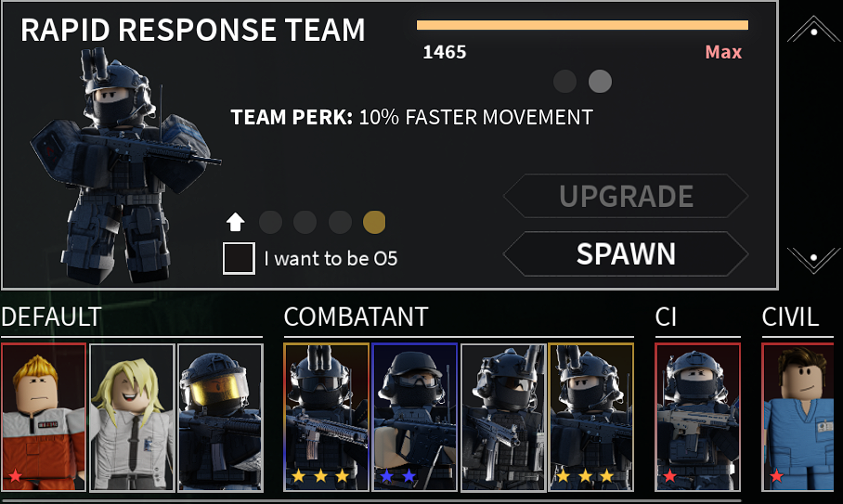Select the blue-bordered two-star combatant
This screenshot has height=504, width=843.
tap(414, 417)
